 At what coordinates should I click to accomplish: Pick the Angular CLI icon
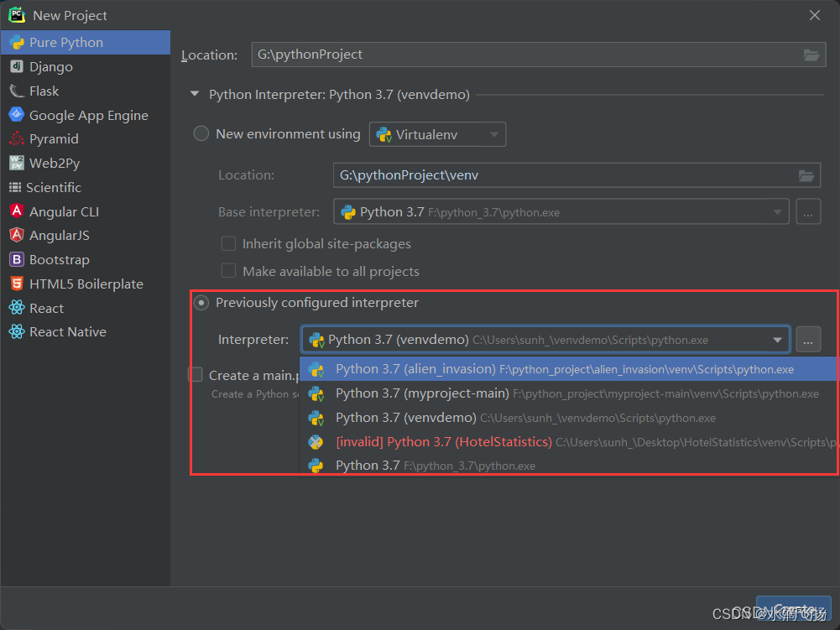[17, 211]
